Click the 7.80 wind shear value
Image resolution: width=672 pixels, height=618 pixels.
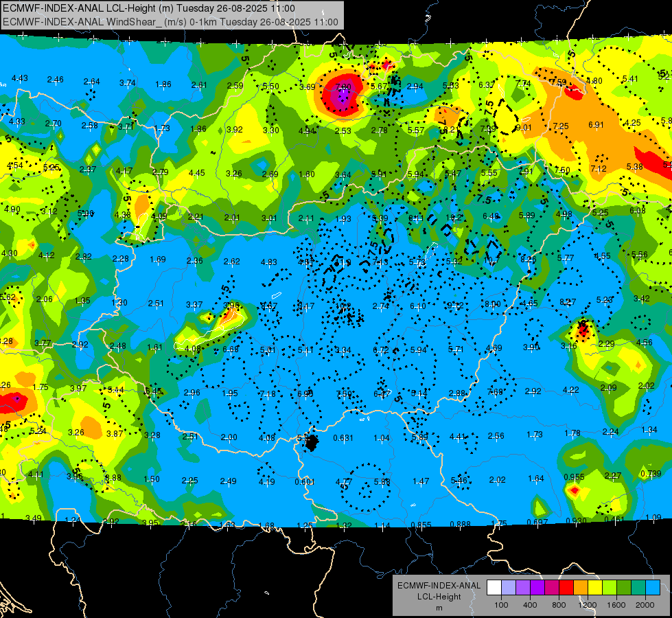click(x=343, y=87)
